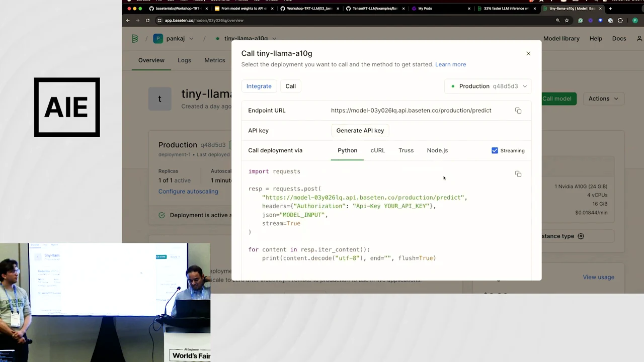Click the 'import requests' code line
644x362 pixels.
point(274,171)
